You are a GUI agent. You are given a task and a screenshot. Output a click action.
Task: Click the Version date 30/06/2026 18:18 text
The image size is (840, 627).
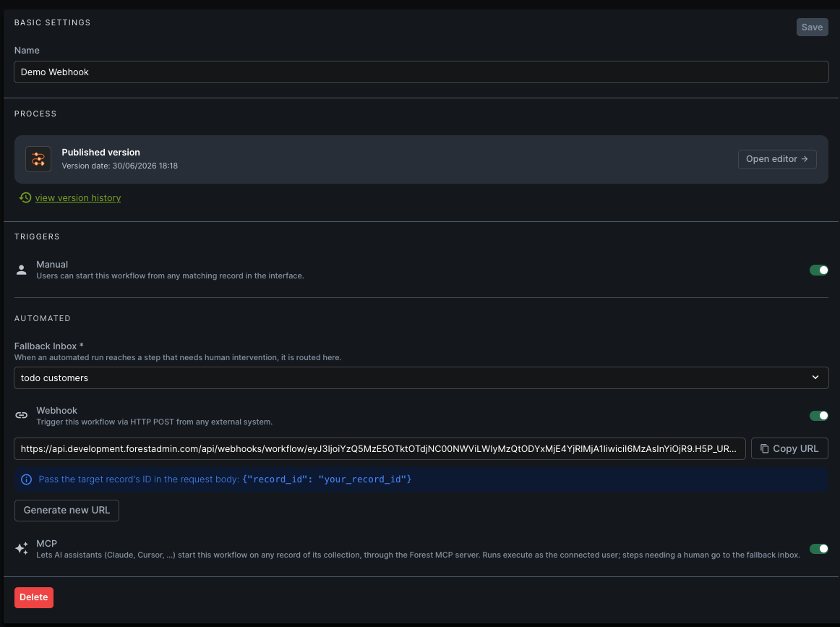(x=119, y=166)
